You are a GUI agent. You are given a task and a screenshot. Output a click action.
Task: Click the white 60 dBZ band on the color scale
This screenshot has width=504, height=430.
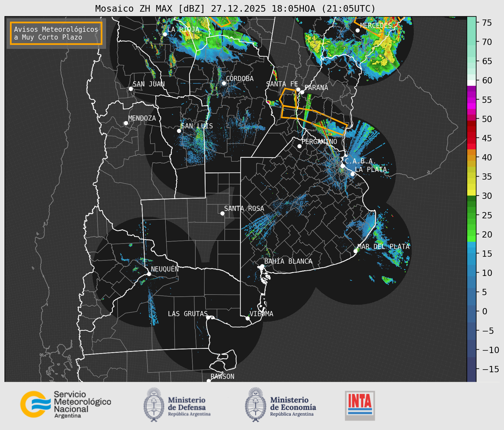[471, 83]
